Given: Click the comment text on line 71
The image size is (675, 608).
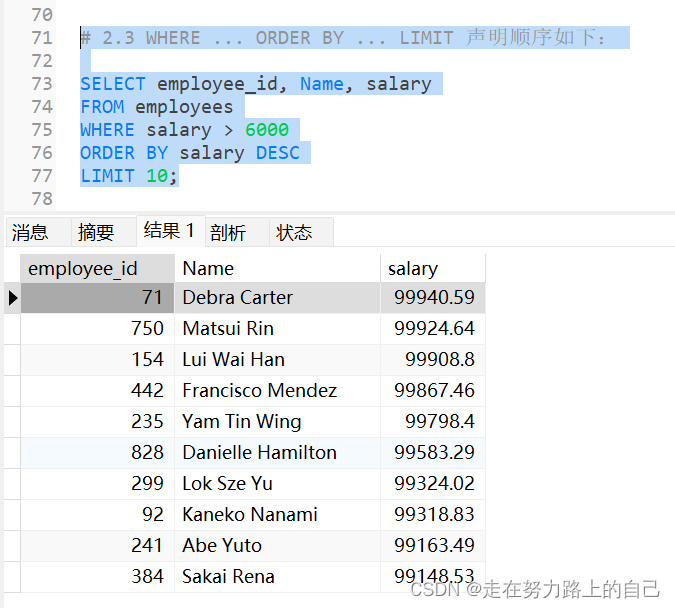Looking at the screenshot, I should pyautogui.click(x=343, y=37).
